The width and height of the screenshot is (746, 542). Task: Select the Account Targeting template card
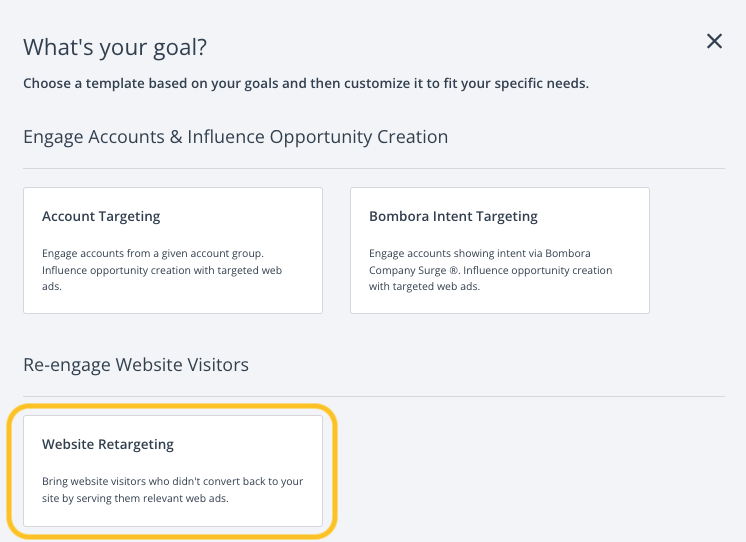coord(172,250)
